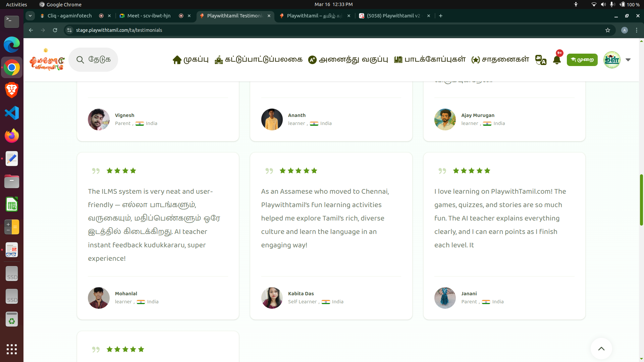Viewport: 644px width, 362px height.
Task: Click the green முறை button
Action: [x=582, y=60]
